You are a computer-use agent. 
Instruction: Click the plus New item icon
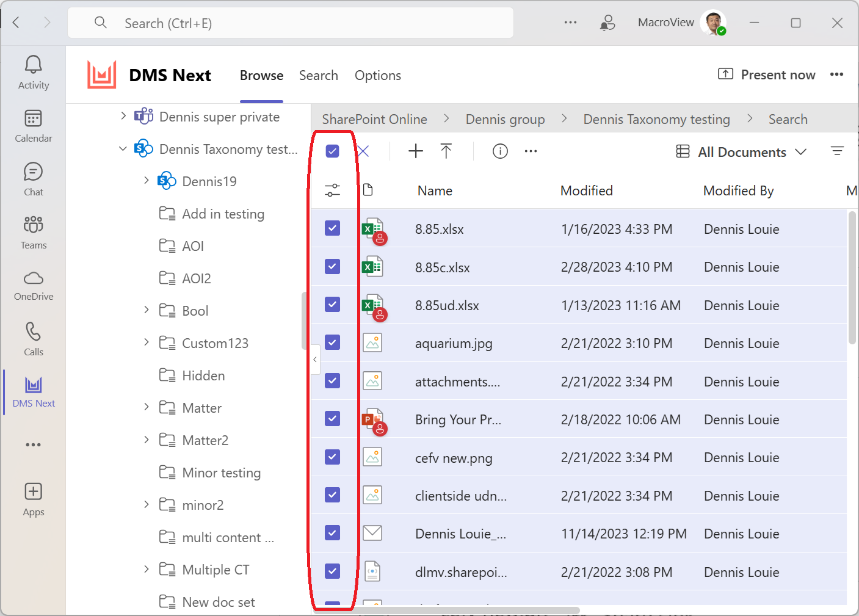tap(416, 151)
